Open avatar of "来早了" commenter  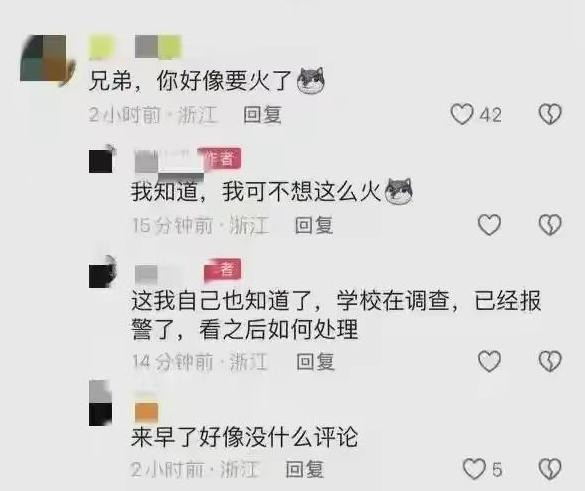click(101, 404)
